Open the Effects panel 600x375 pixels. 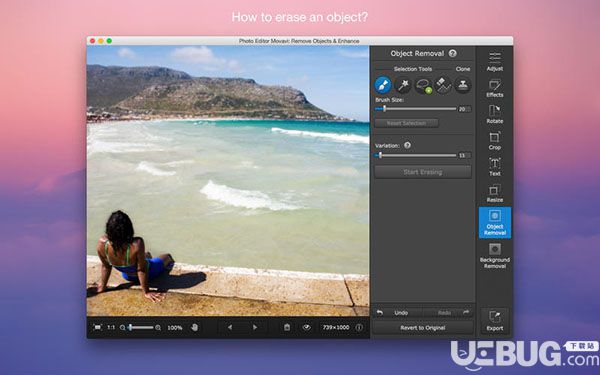point(495,88)
